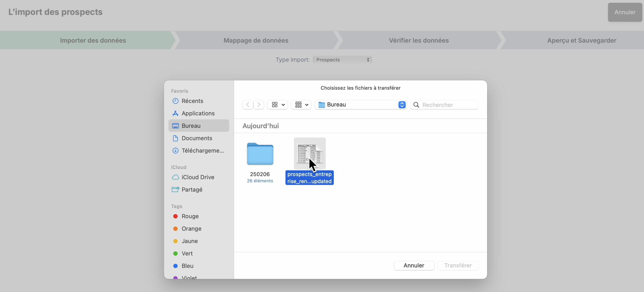
Task: Open the grouping options dropdown
Action: (301, 105)
